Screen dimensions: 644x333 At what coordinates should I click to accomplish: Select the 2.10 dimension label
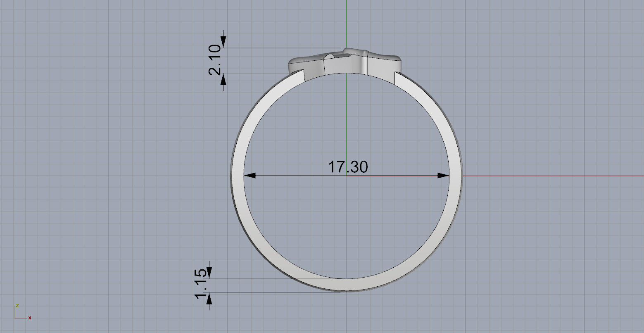point(216,60)
